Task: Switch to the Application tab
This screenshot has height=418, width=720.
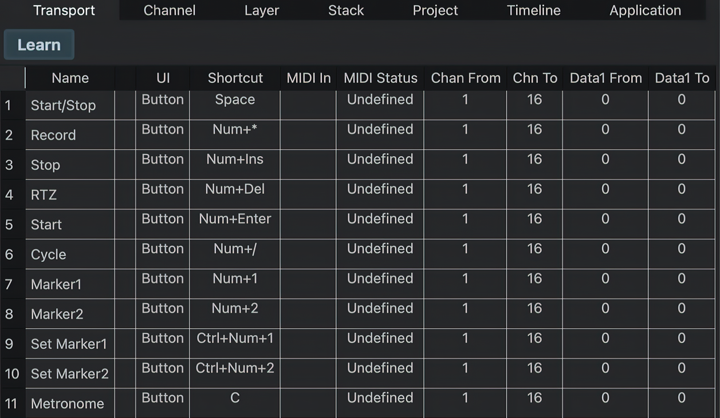Action: click(645, 11)
